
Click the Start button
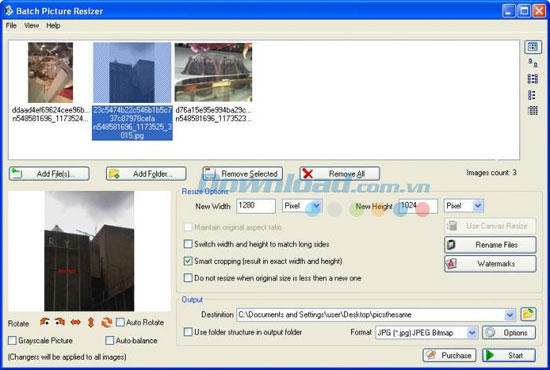(509, 355)
